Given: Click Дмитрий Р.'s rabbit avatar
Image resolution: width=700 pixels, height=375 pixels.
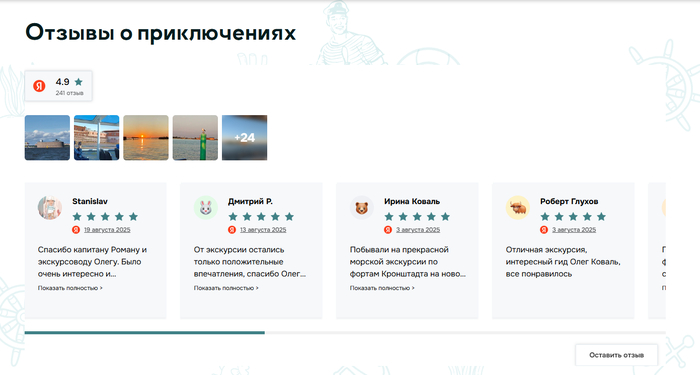Looking at the screenshot, I should 205,208.
